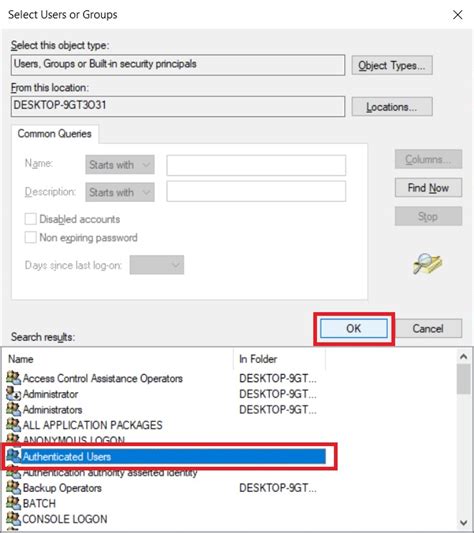474x533 pixels.
Task: Click the Backup Operators folder value DESKTOP-9GT...
Action: tap(278, 488)
